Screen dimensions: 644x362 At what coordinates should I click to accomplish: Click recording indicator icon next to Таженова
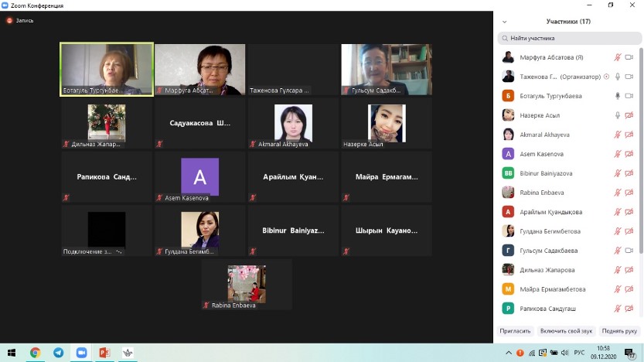[606, 77]
